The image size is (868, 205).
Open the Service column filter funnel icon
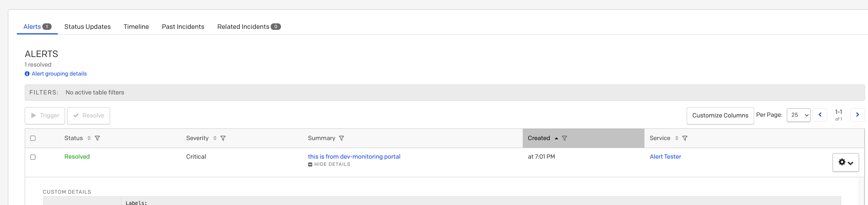pos(685,138)
